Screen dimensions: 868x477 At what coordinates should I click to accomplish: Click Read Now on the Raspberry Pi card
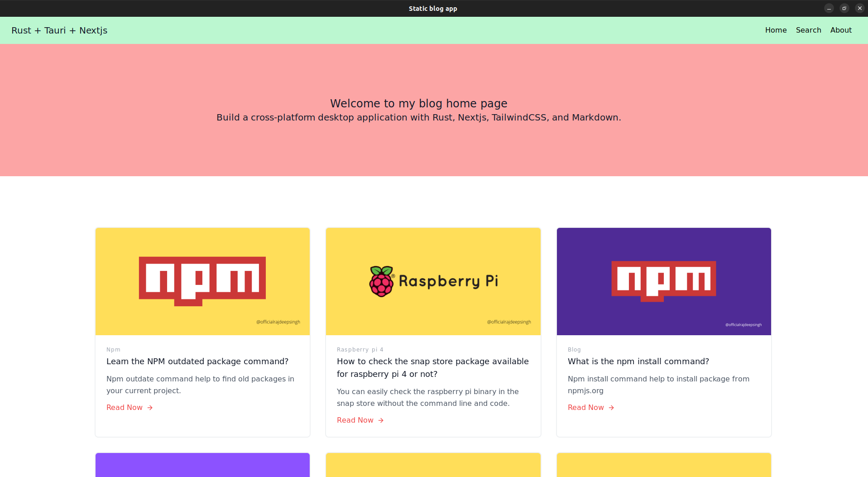355,420
